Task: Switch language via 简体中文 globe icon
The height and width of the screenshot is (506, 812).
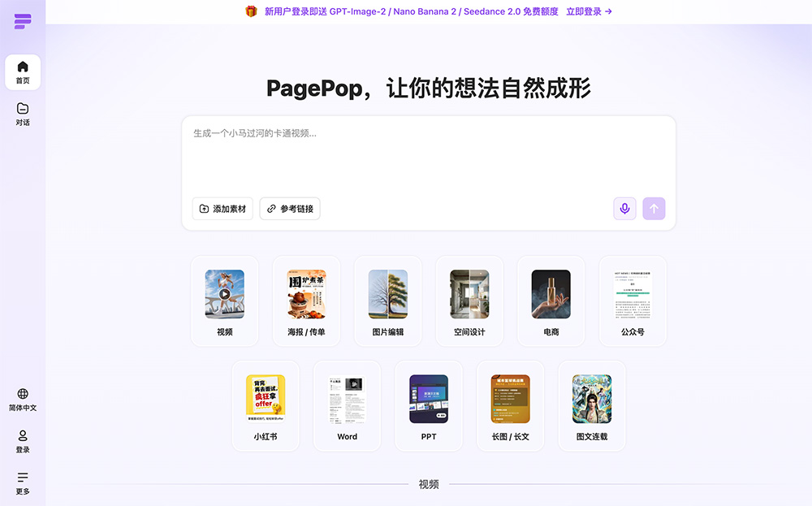Action: pyautogui.click(x=23, y=400)
